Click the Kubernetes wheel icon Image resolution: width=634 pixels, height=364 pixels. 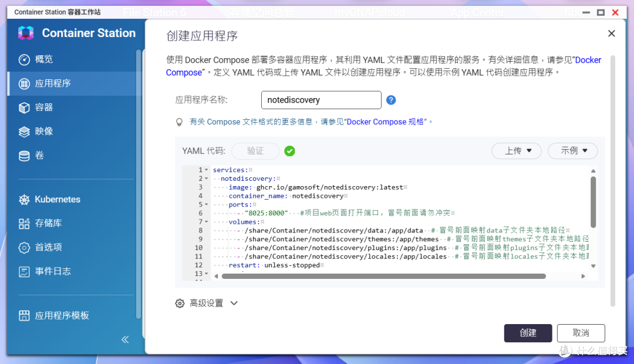click(x=24, y=200)
